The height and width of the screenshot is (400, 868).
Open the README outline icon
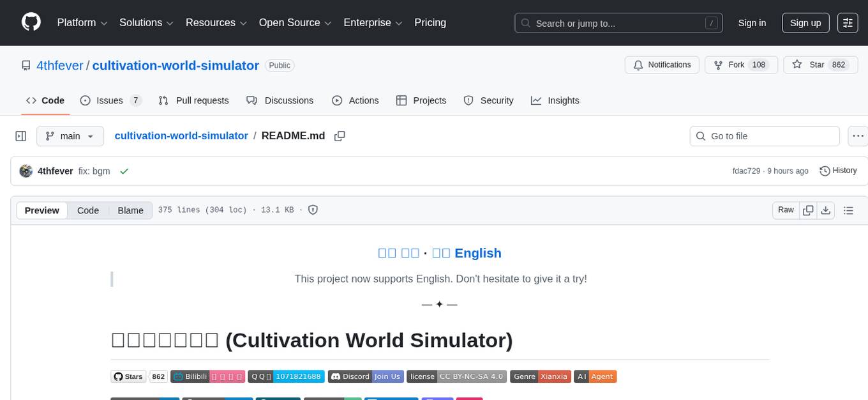click(x=848, y=210)
